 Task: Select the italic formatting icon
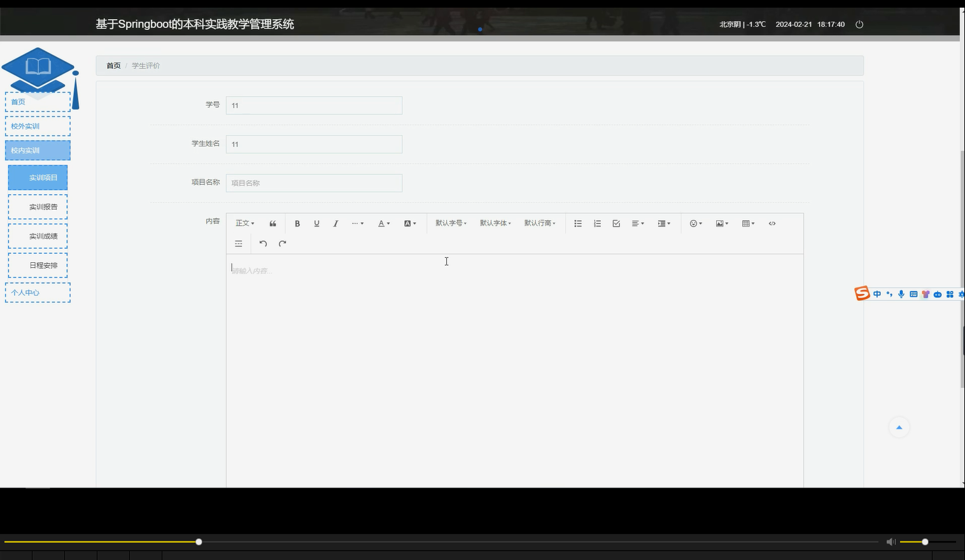335,223
